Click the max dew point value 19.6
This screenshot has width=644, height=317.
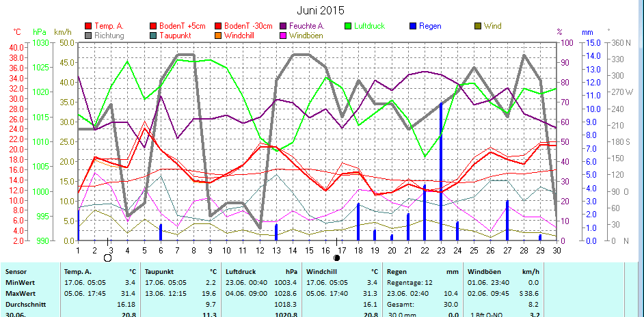(x=209, y=294)
